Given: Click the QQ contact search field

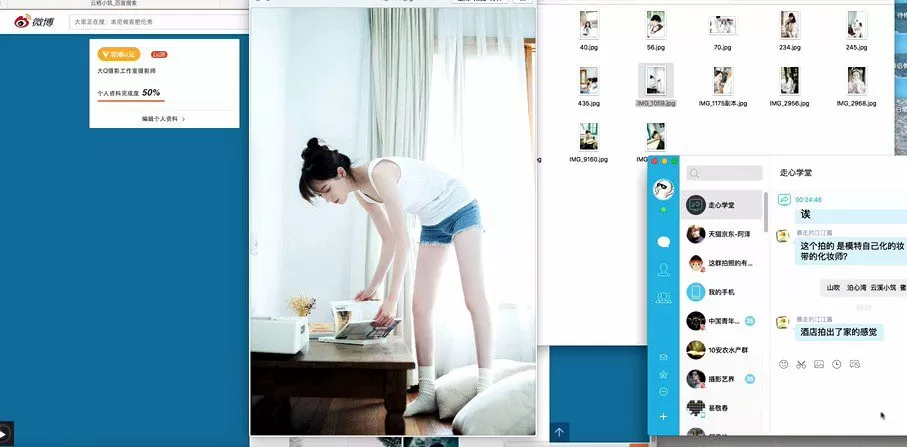Looking at the screenshot, I should pos(724,173).
